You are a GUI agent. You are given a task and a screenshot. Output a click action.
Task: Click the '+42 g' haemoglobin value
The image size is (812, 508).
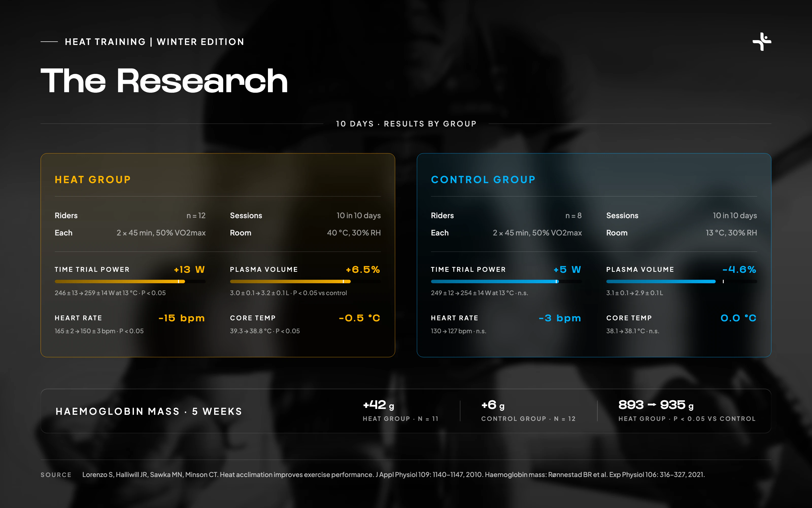tap(379, 405)
